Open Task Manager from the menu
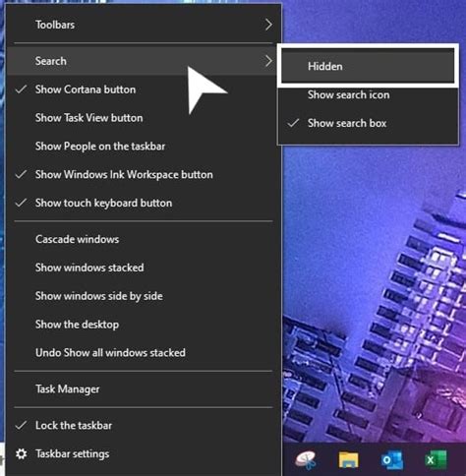The image size is (466, 476). tap(144, 389)
